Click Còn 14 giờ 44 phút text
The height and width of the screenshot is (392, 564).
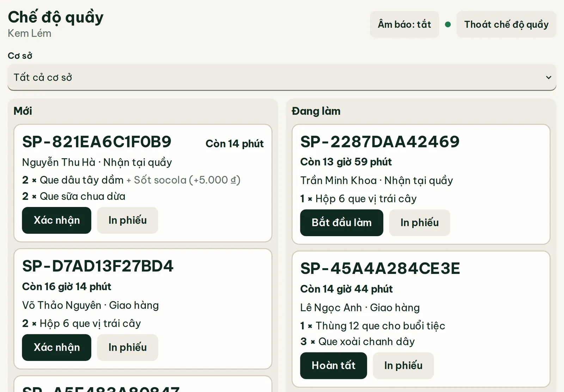point(346,289)
